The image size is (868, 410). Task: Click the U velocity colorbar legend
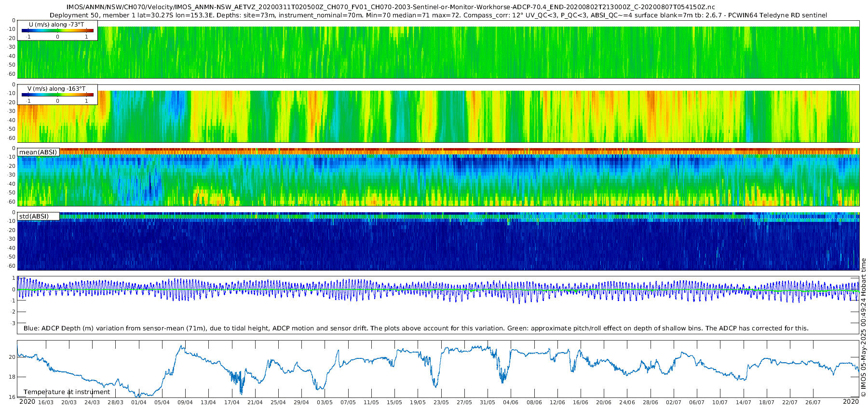57,30
